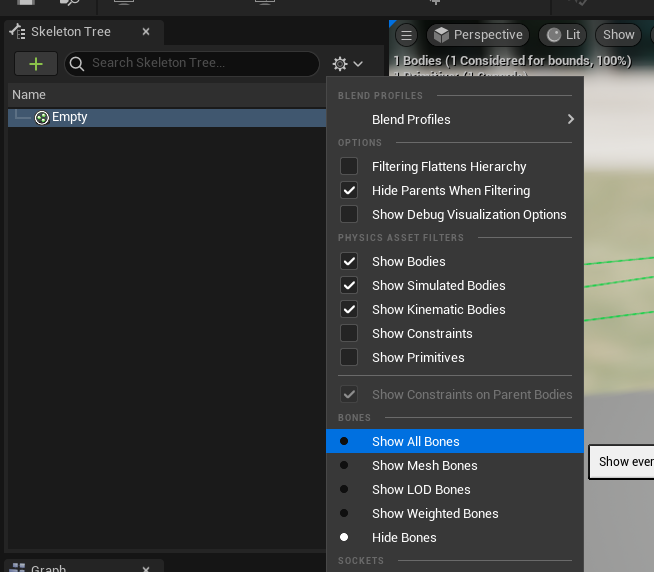Click the green plus add button
This screenshot has height=572, width=654.
point(36,64)
